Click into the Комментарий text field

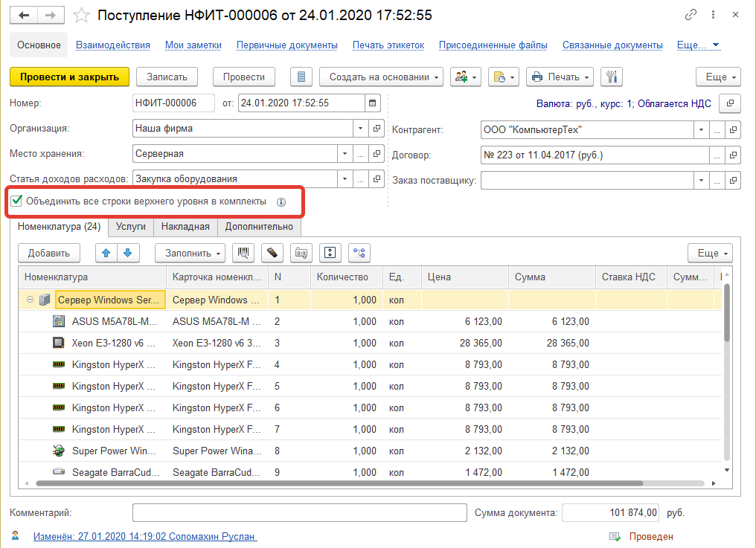click(299, 513)
